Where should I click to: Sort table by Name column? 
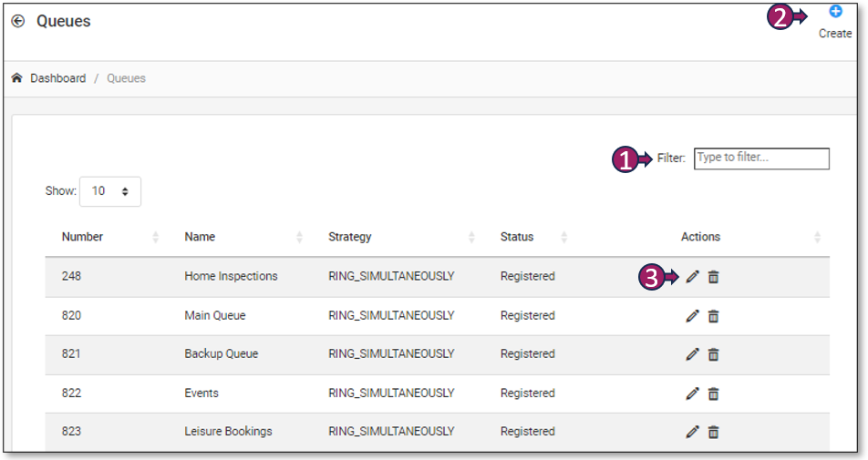pyautogui.click(x=200, y=237)
